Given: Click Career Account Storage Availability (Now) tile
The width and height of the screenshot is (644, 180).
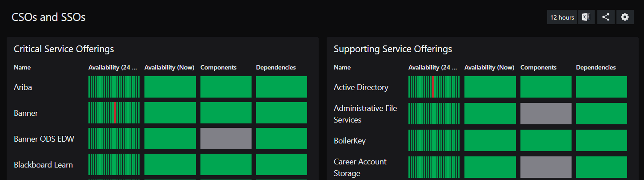Looking at the screenshot, I should 490,167.
